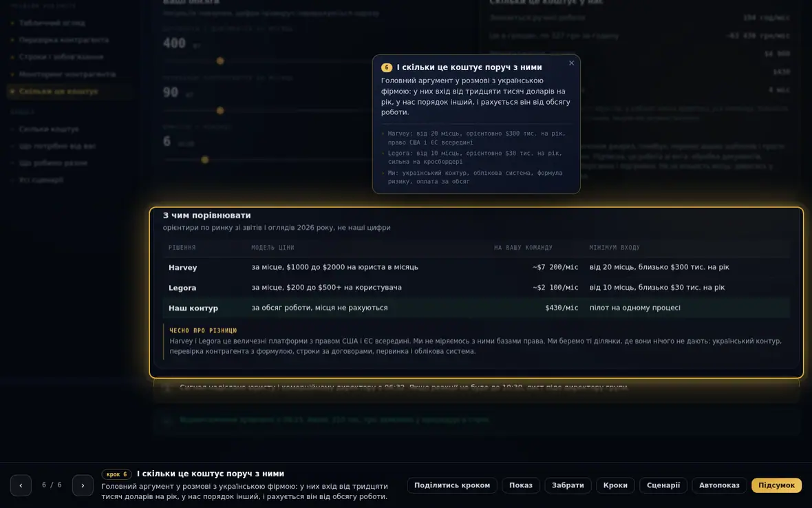812x508 pixels.
Task: Click the 'Наш контур' row name
Action: (193, 308)
